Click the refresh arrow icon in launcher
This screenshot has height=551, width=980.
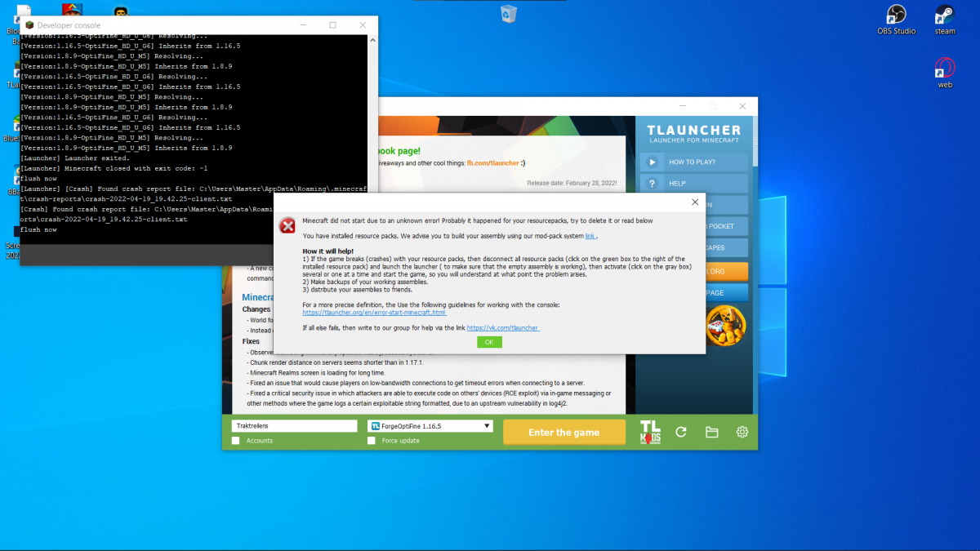click(x=680, y=433)
